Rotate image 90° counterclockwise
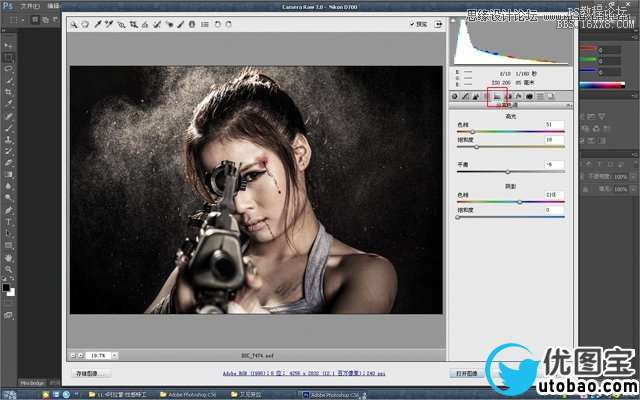 pos(218,24)
